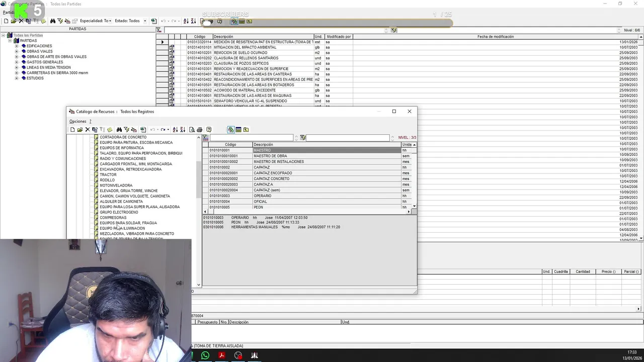Select COMPRESORAS in resources tree
Image resolution: width=644 pixels, height=362 pixels.
[x=113, y=218]
